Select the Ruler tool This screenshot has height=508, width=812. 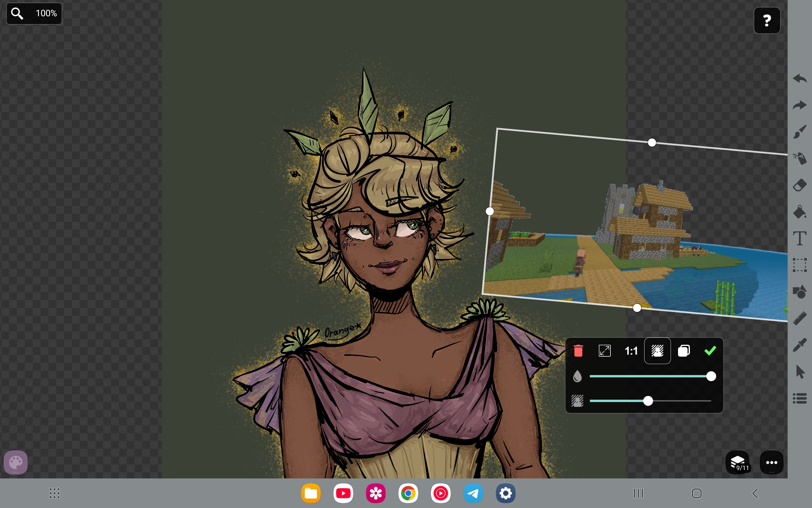800,318
